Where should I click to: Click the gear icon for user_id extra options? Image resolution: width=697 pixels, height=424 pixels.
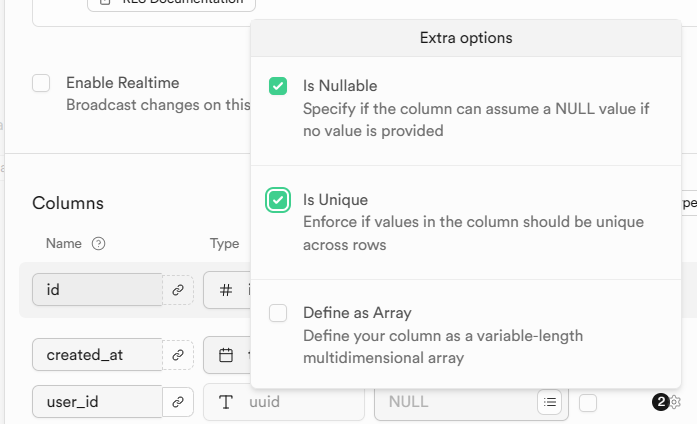click(x=675, y=402)
